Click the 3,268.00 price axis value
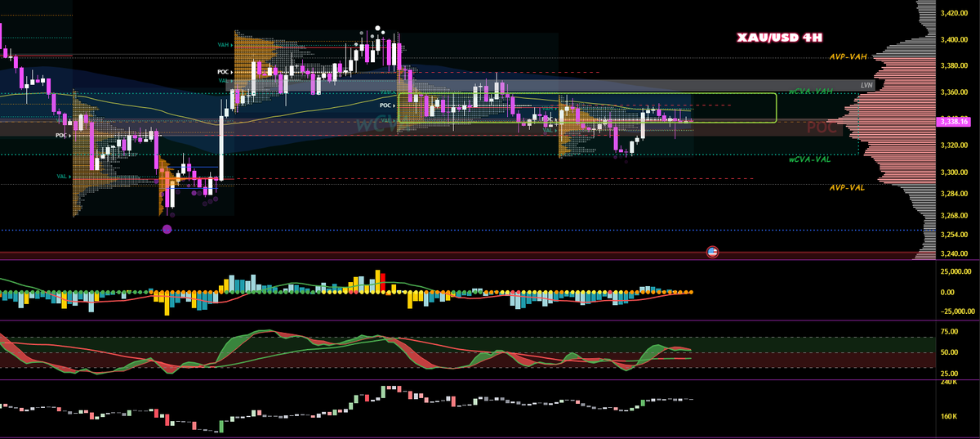 [x=954, y=215]
